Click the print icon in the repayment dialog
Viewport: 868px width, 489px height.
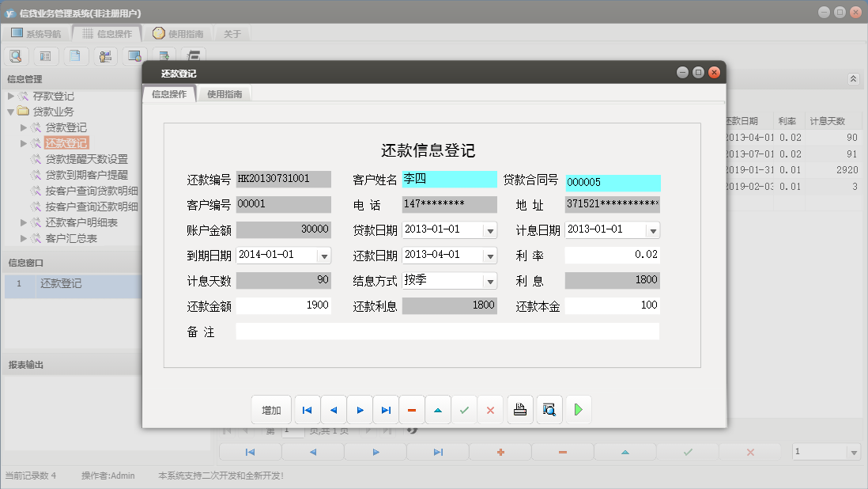pos(520,410)
